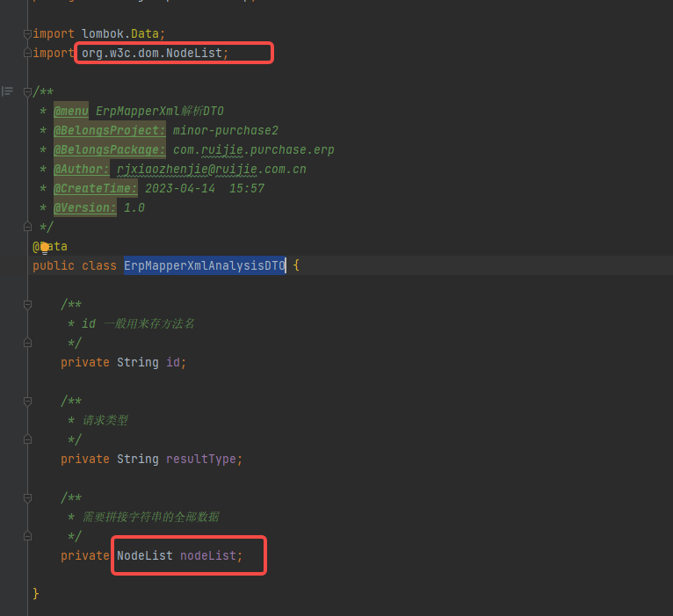Click the 'id 一般用来存方法名' comment
Image resolution: width=673 pixels, height=616 pixels.
click(138, 323)
